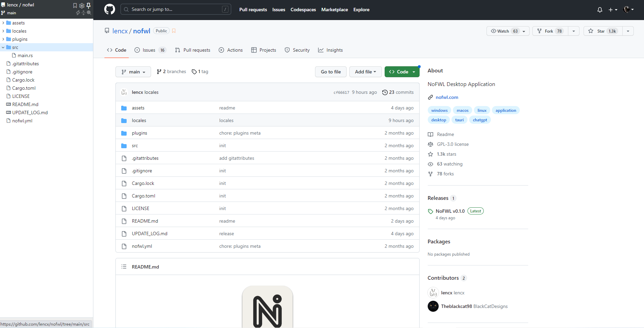The image size is (644, 328).
Task: Click the chatgpt topic tag
Action: coord(480,120)
